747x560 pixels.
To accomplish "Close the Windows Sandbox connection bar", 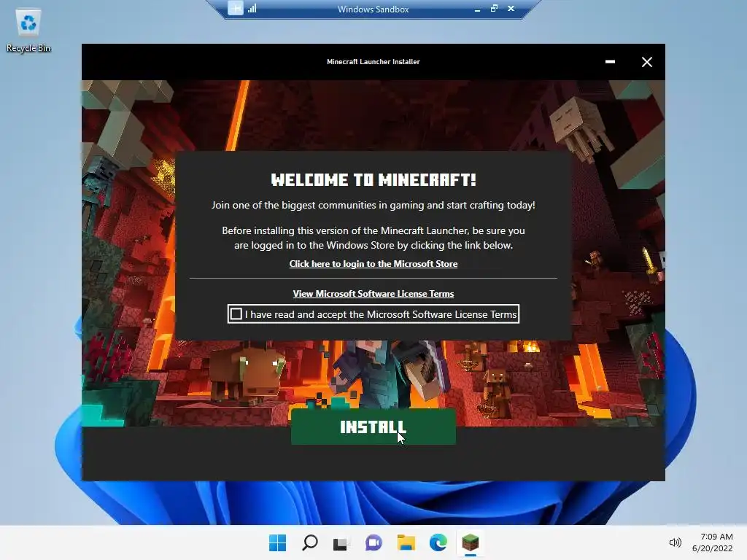I will click(x=511, y=9).
